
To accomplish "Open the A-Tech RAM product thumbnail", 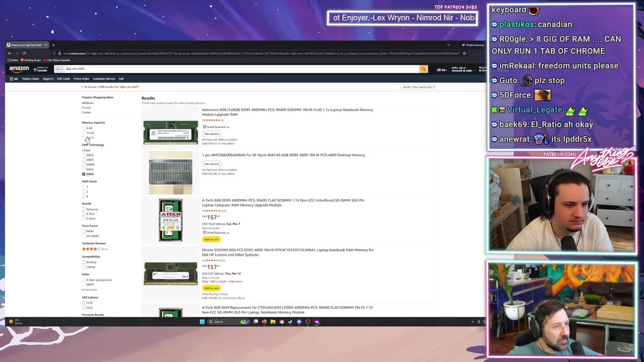I will click(x=171, y=220).
